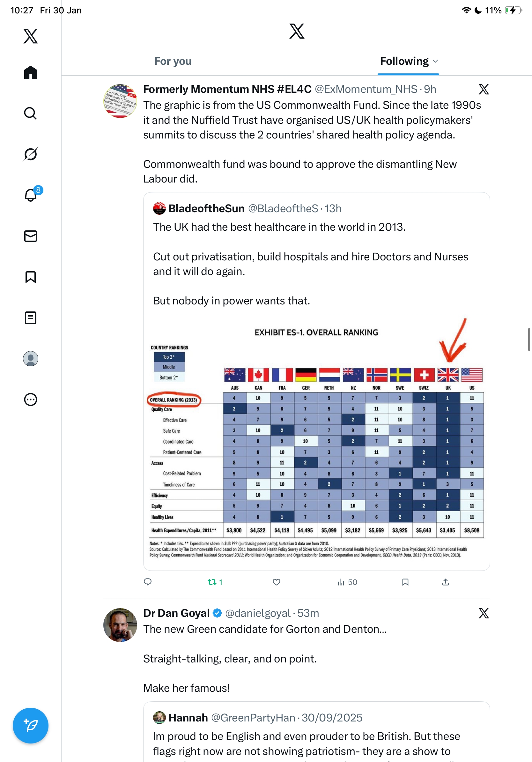Open Messages envelope in sidebar
This screenshot has height=762, width=532.
(x=31, y=236)
